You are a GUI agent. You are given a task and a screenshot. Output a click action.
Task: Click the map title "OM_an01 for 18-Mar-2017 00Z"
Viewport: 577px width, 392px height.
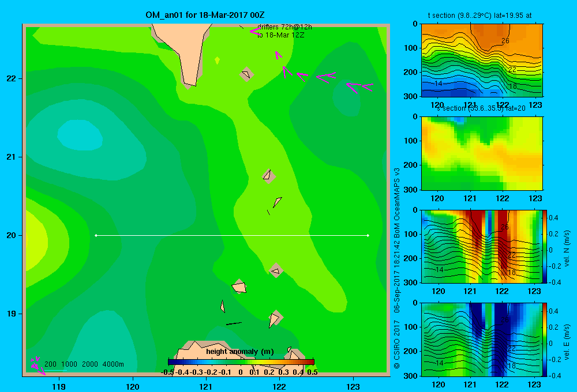(x=205, y=15)
